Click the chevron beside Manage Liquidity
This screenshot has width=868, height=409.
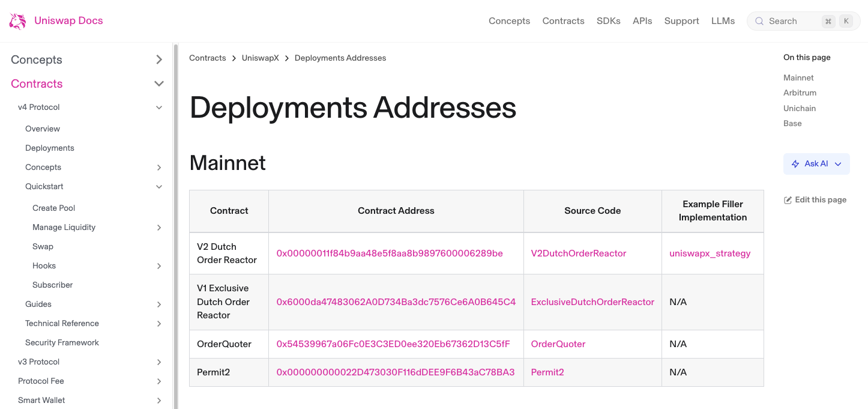[159, 227]
